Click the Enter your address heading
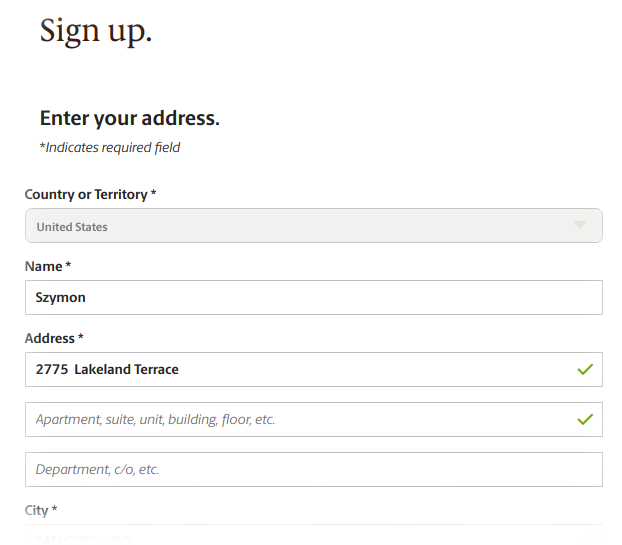The height and width of the screenshot is (545, 622). coord(130,118)
